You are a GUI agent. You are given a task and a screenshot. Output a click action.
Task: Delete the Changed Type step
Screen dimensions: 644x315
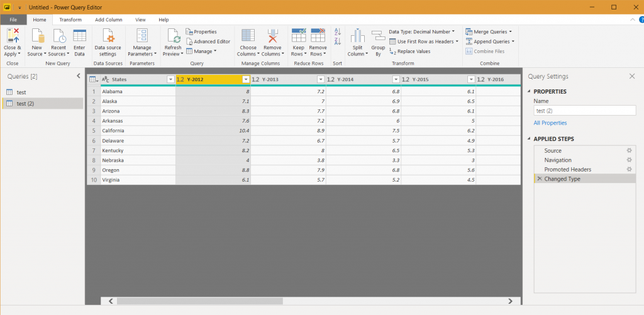tap(539, 179)
